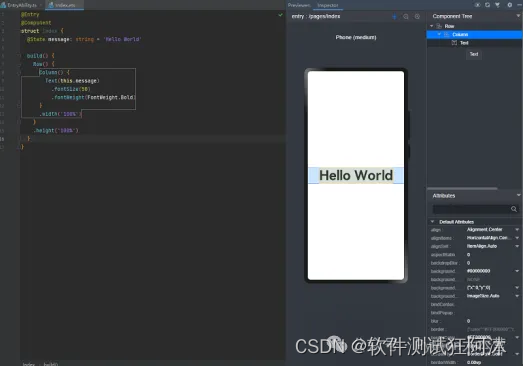Click the refresh icon in previewer header
Screen dimensions: 523x366
click(487, 5)
